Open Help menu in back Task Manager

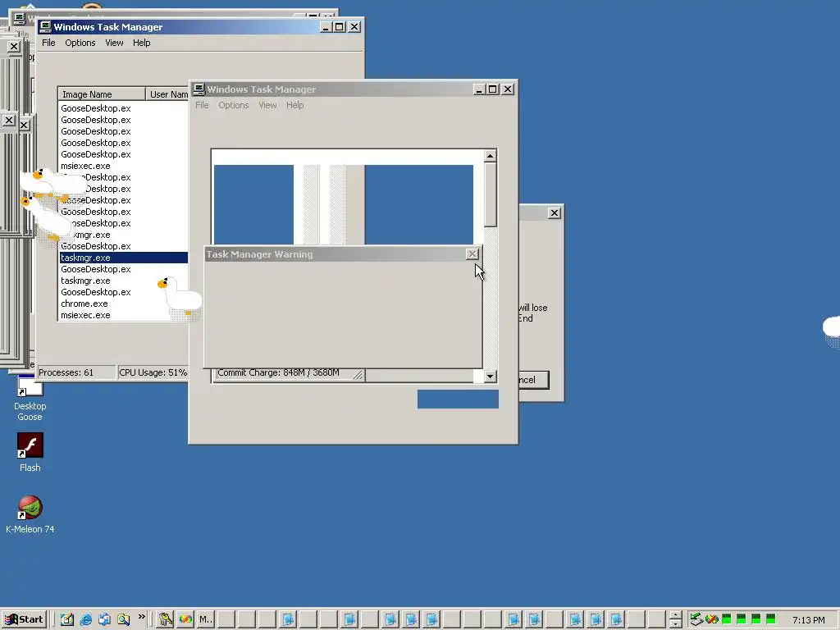141,43
